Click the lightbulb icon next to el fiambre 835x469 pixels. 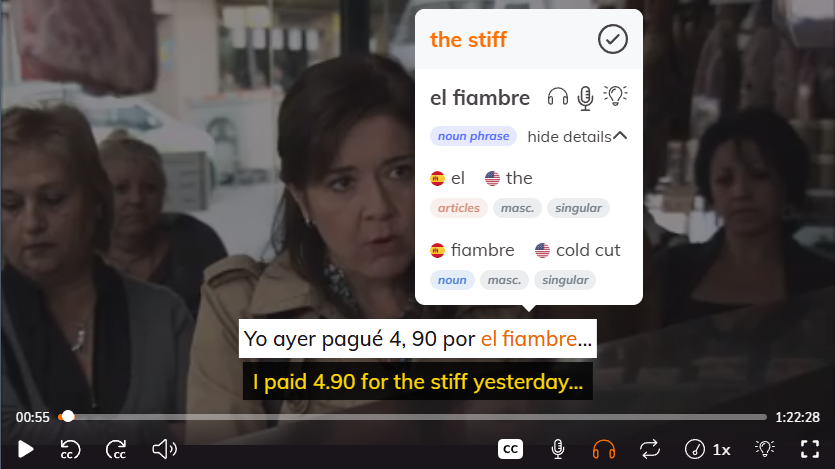(x=615, y=96)
